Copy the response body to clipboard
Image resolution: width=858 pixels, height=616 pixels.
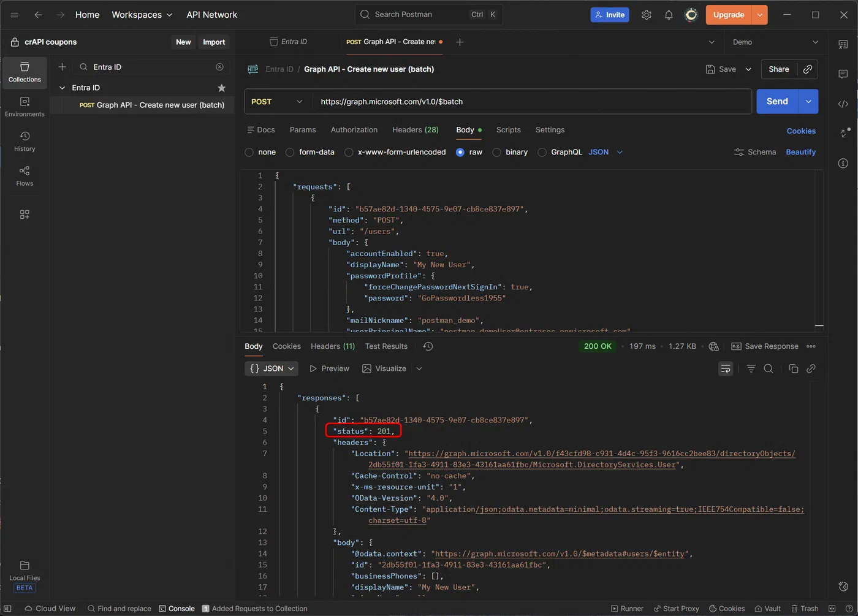(x=794, y=368)
